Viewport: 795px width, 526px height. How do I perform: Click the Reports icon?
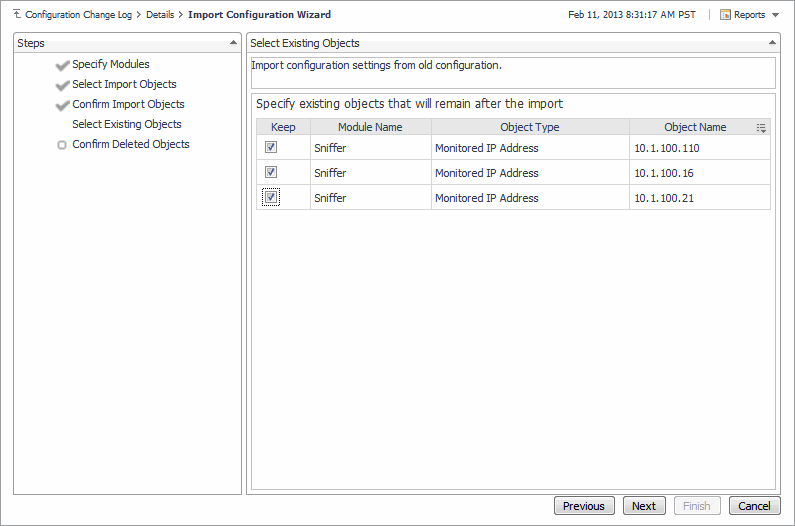[x=725, y=15]
